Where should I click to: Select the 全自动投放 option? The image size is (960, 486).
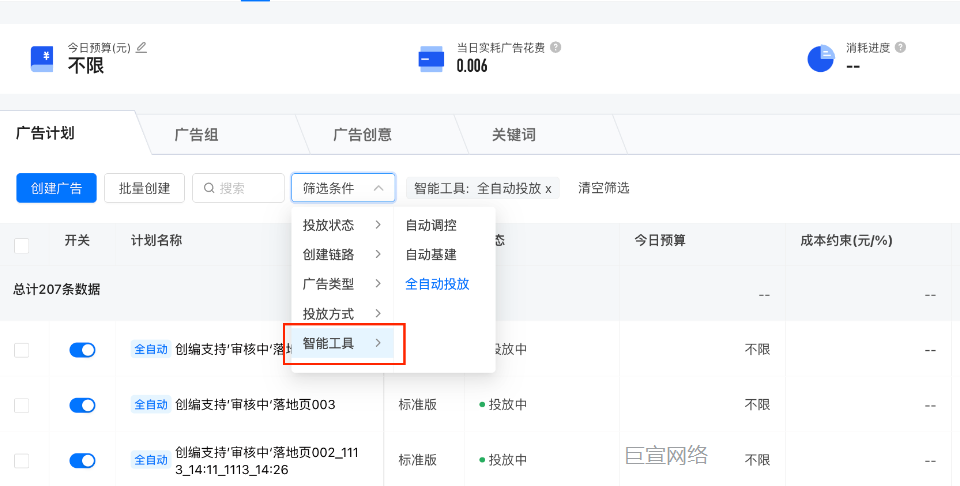click(437, 284)
